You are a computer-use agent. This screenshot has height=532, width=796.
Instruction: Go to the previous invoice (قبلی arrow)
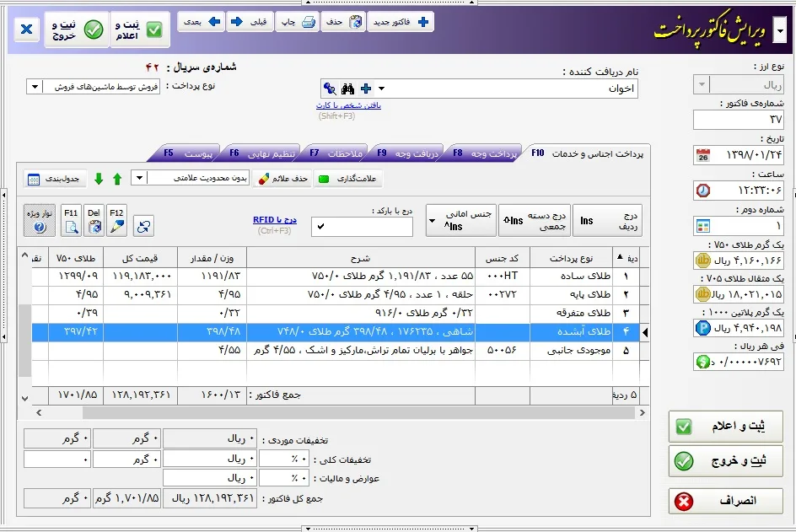(249, 22)
